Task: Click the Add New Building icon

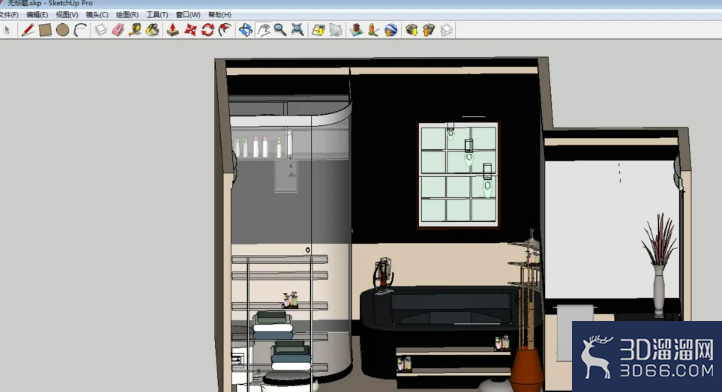Action: (x=356, y=30)
